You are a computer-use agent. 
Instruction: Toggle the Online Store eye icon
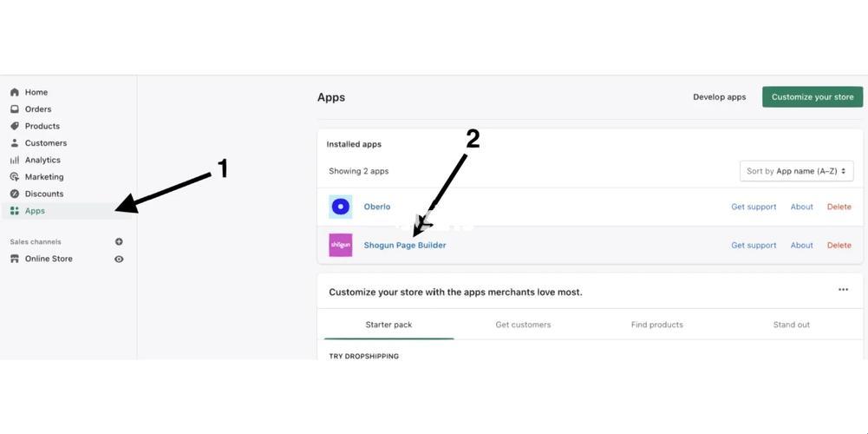coord(119,259)
